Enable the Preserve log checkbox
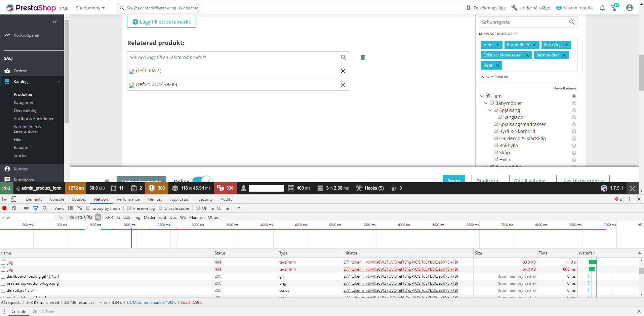Viewport: 644px width, 316px height. click(x=129, y=208)
